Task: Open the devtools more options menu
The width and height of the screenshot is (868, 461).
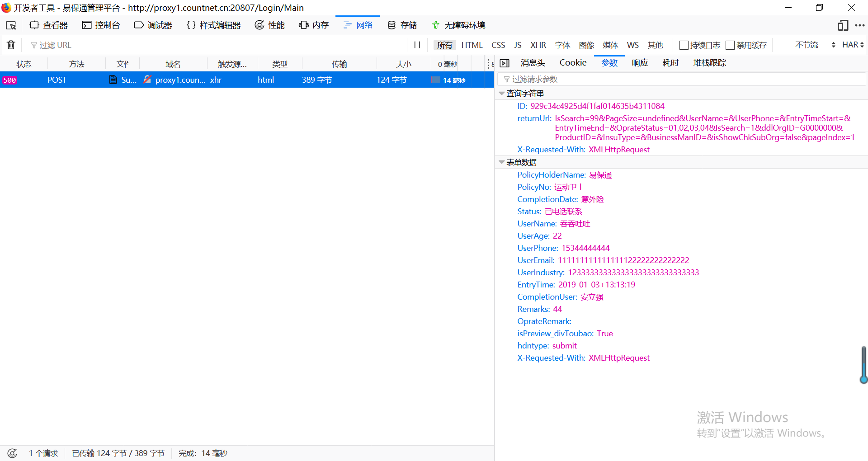Action: pyautogui.click(x=860, y=25)
